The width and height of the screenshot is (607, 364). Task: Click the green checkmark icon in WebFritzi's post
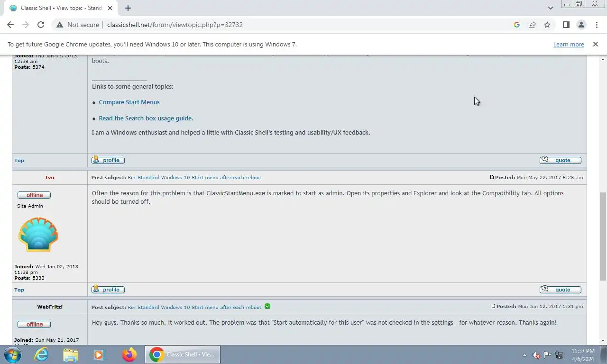pyautogui.click(x=267, y=306)
